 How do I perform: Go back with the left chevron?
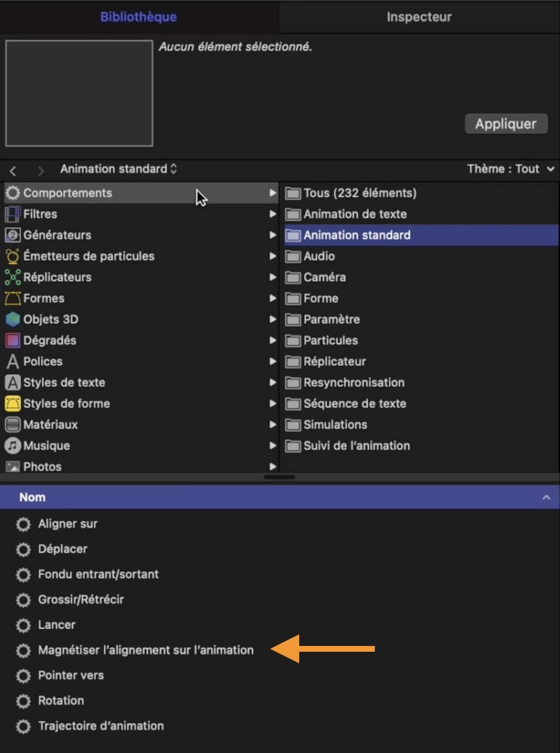pos(13,170)
